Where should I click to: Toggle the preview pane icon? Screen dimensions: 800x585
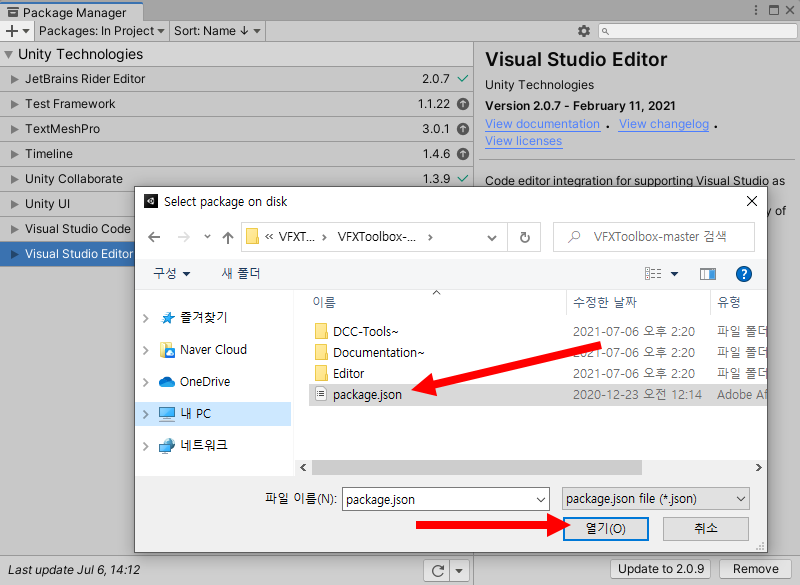pyautogui.click(x=708, y=274)
